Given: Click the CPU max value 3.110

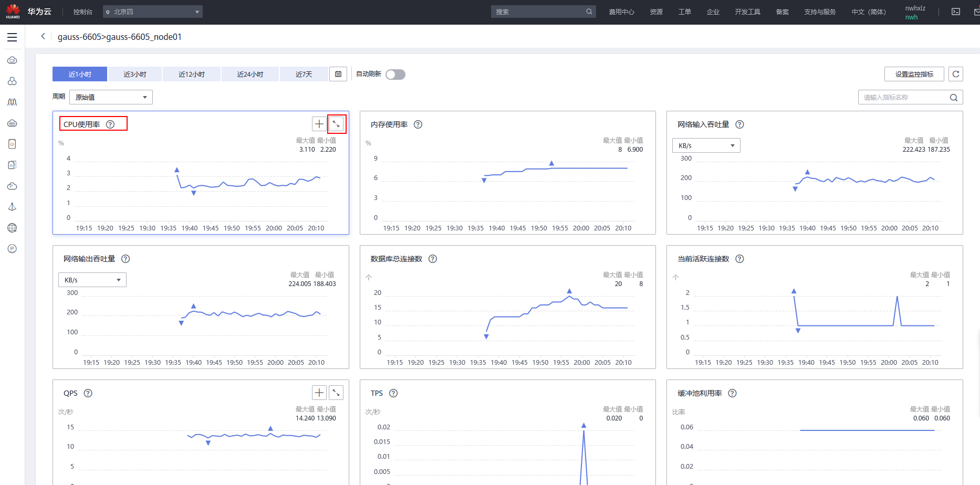Looking at the screenshot, I should pos(307,150).
